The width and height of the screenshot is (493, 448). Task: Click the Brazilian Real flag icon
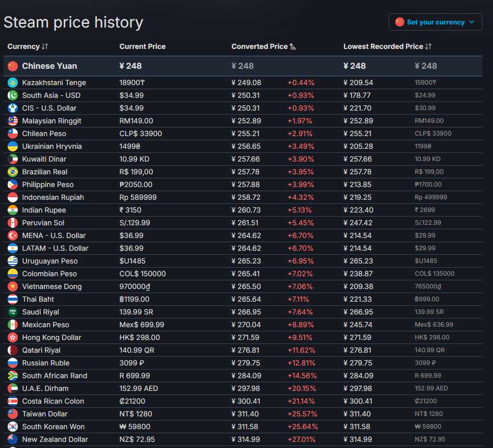click(x=13, y=172)
